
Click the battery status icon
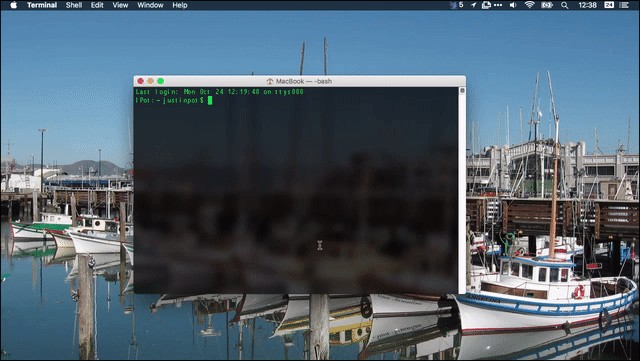(547, 5)
